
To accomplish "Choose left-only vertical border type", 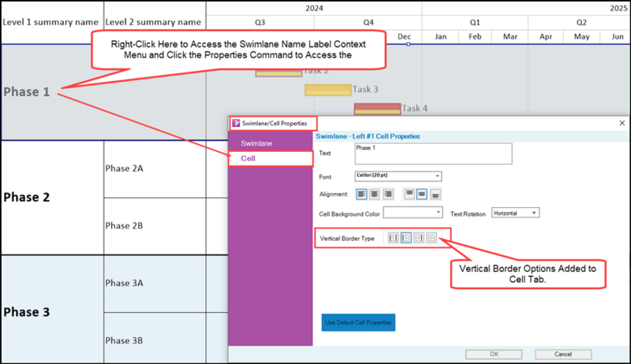I will (x=406, y=238).
